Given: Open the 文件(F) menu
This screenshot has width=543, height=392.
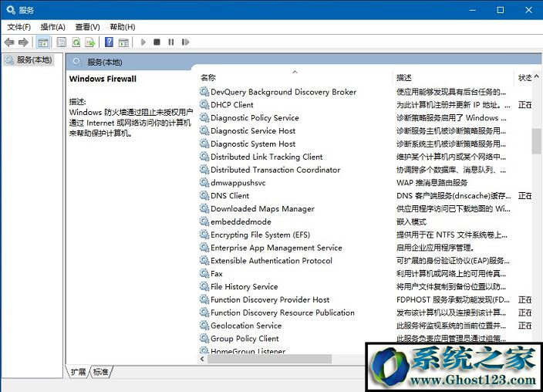Looking at the screenshot, I should click(x=19, y=27).
